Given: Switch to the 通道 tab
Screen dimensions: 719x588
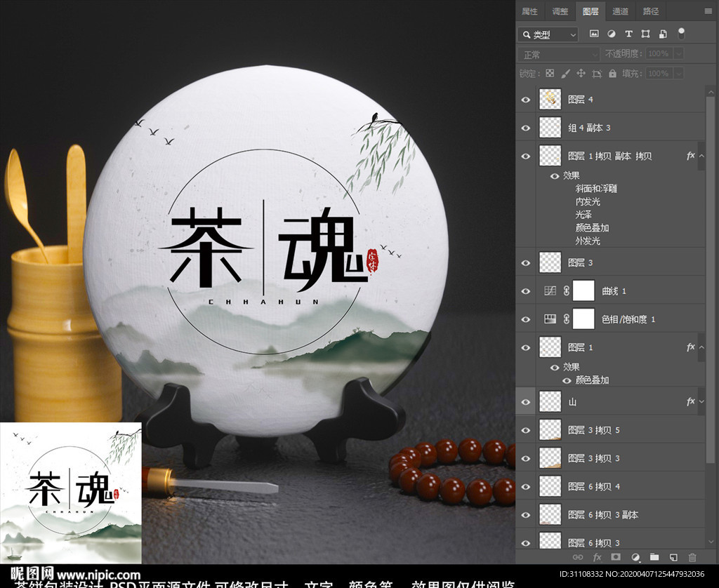Looking at the screenshot, I should [621, 11].
